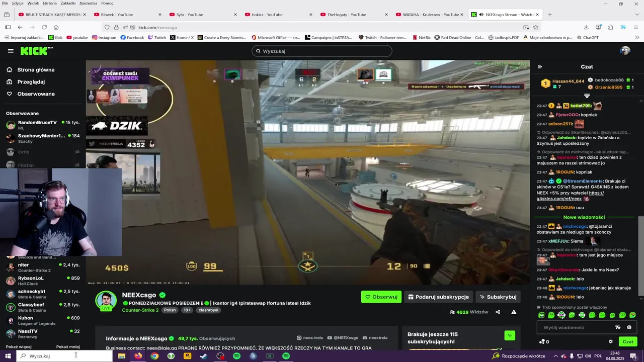Follow the channel with Obserwuj button
Viewport: 644px width, 362px height.
tap(381, 297)
